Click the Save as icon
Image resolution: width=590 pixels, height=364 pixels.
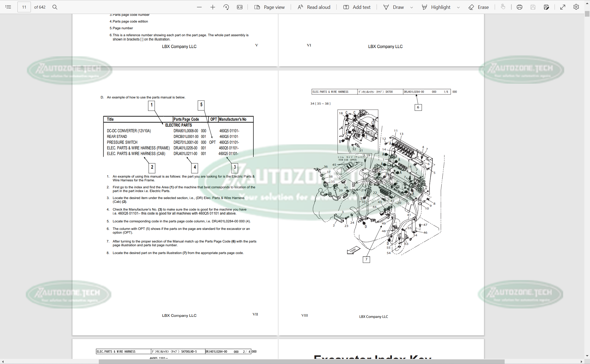coord(546,7)
